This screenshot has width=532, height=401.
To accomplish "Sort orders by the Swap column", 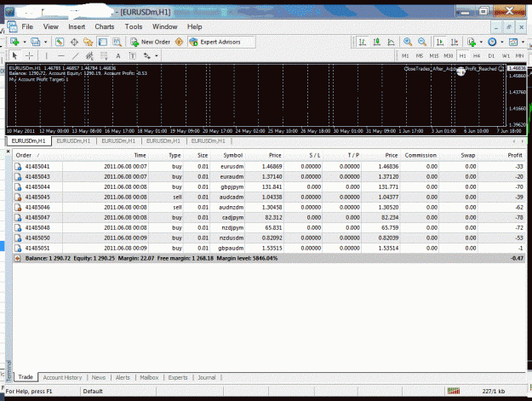I will (468, 155).
